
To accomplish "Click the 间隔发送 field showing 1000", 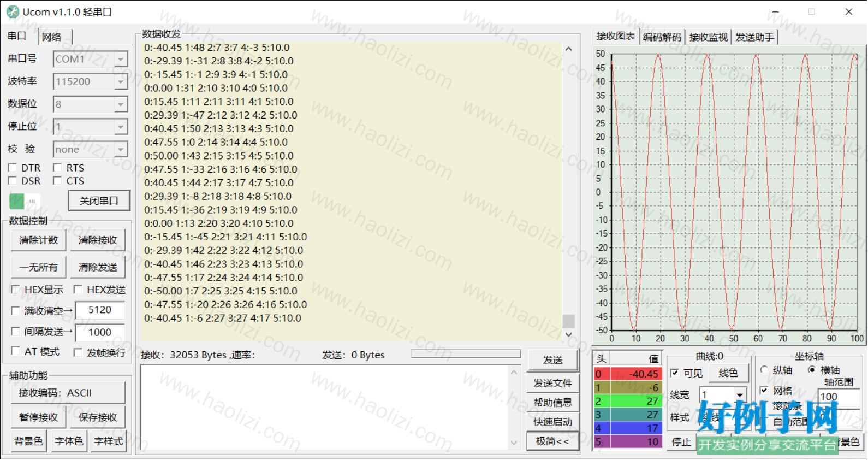I will 100,332.
